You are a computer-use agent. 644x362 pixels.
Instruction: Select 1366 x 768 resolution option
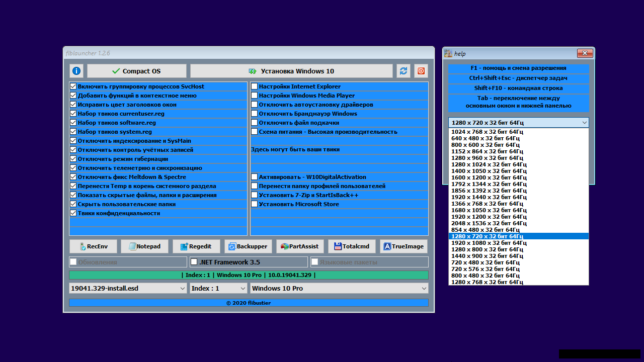click(x=518, y=204)
